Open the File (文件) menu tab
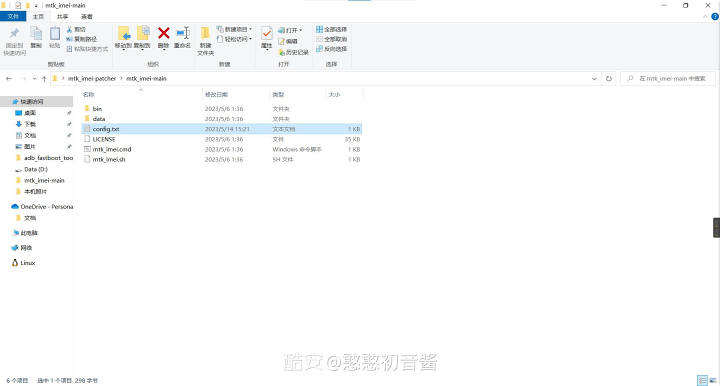The image size is (720, 386). click(x=13, y=17)
